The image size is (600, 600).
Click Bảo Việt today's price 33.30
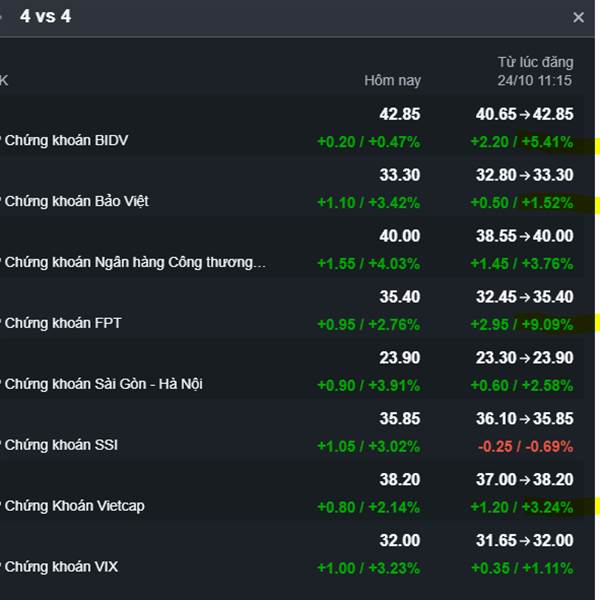tap(400, 175)
